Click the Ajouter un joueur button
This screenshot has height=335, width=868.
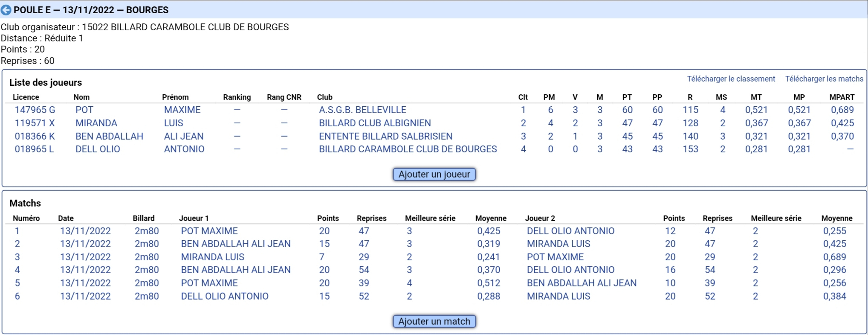[434, 174]
